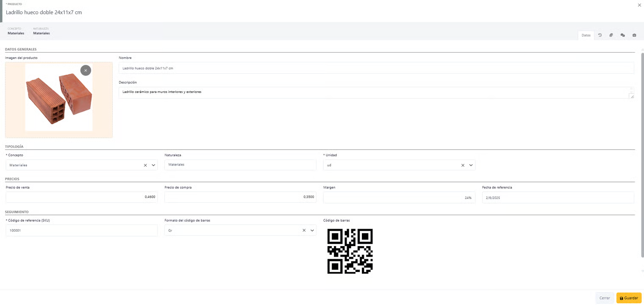Open the comments chat bubbles tab
This screenshot has height=305, width=644.
(x=622, y=35)
